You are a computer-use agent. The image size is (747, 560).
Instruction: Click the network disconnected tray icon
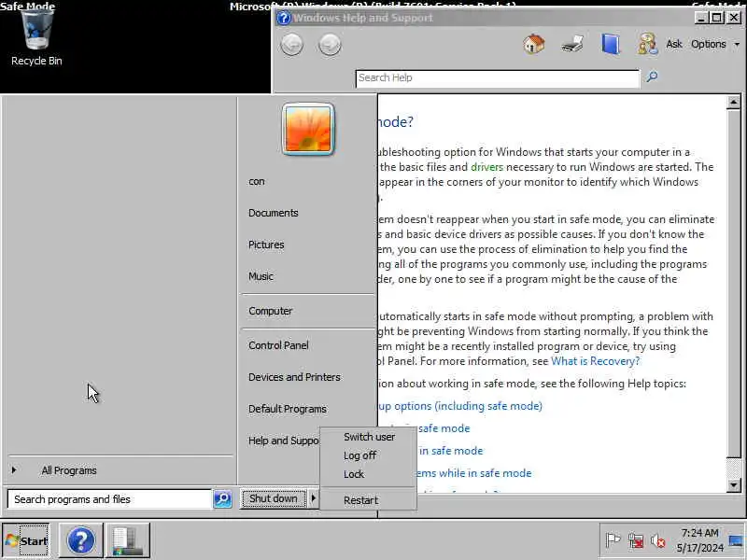coord(636,540)
